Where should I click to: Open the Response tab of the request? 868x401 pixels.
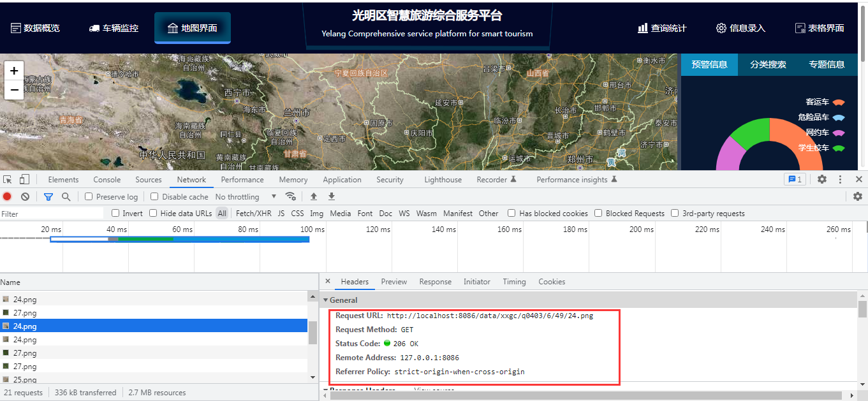coord(436,282)
